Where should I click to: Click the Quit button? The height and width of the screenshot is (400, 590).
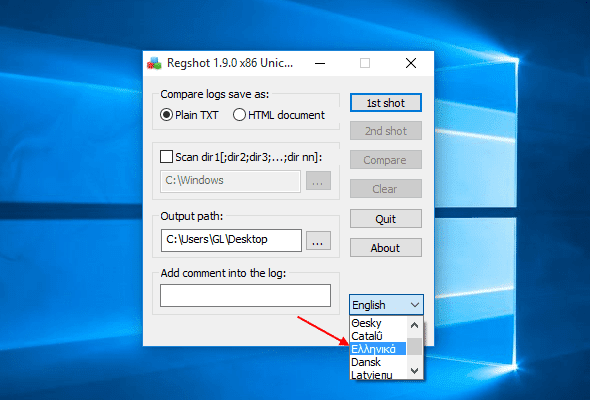click(386, 219)
